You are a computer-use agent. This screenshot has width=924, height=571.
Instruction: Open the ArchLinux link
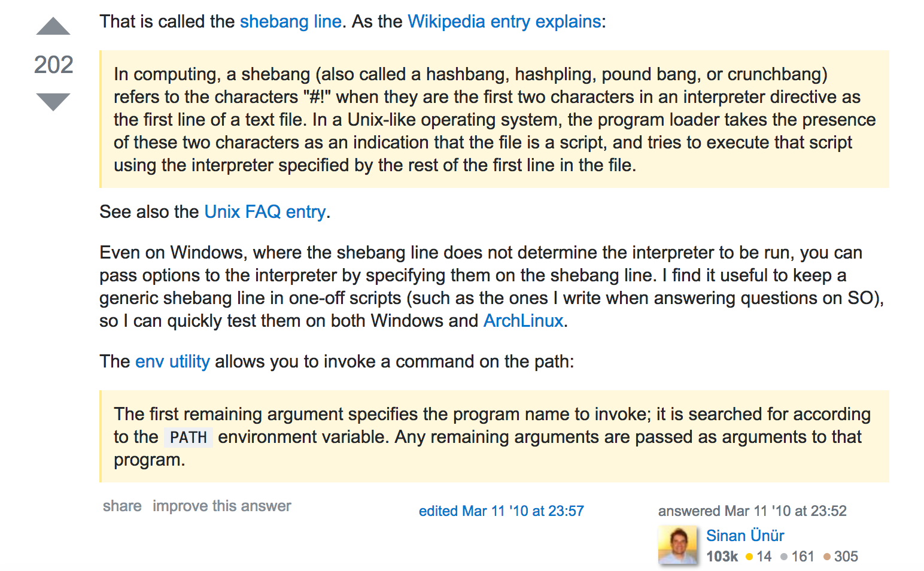point(523,321)
